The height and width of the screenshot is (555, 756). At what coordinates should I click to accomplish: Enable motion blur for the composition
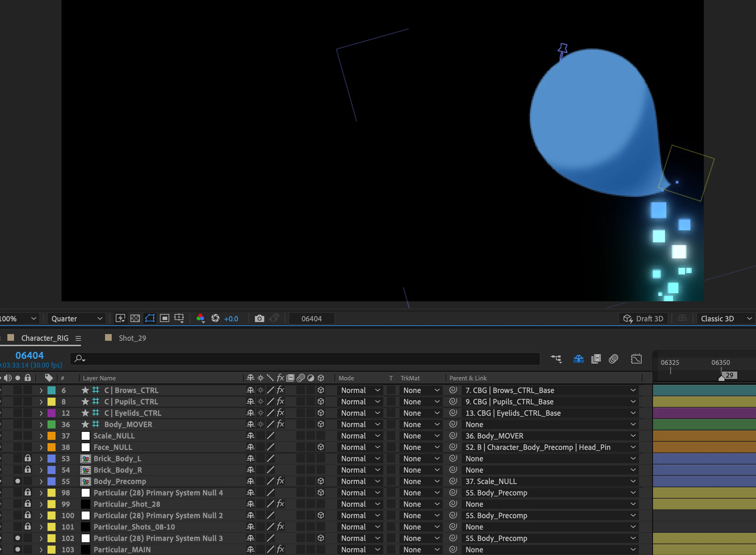coord(613,359)
